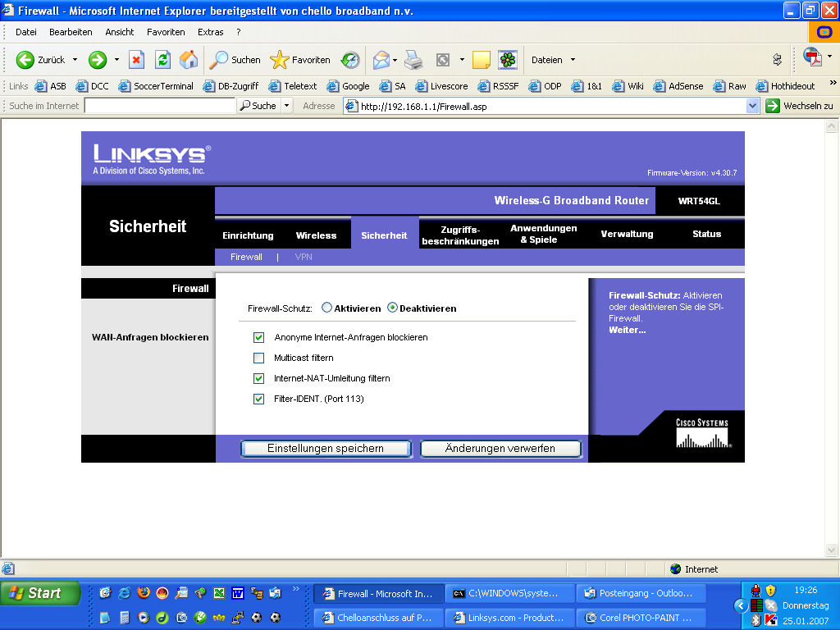Click the Mail envelope toolbar icon

pos(381,59)
